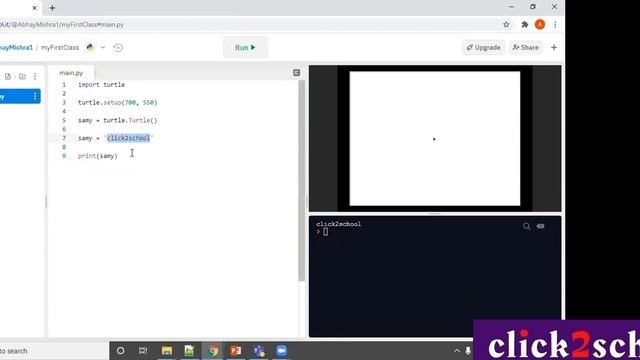Click the editor vertical scrollbar

point(302,180)
